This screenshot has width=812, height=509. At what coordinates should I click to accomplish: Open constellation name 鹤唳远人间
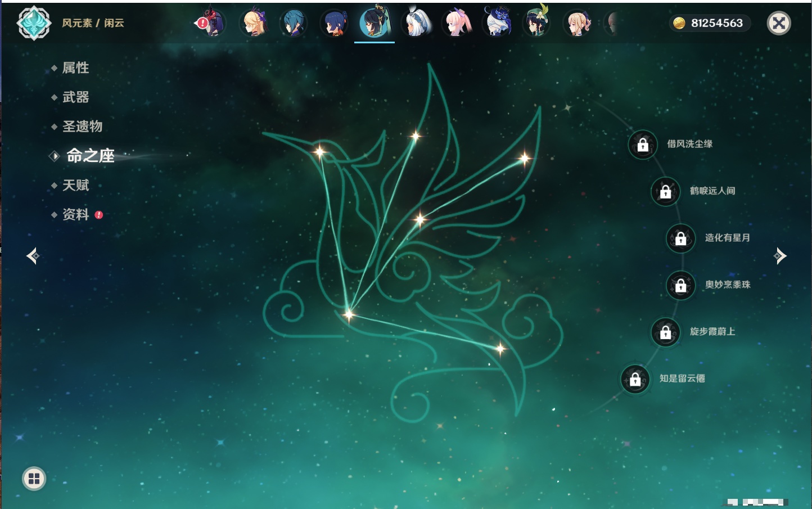click(712, 191)
